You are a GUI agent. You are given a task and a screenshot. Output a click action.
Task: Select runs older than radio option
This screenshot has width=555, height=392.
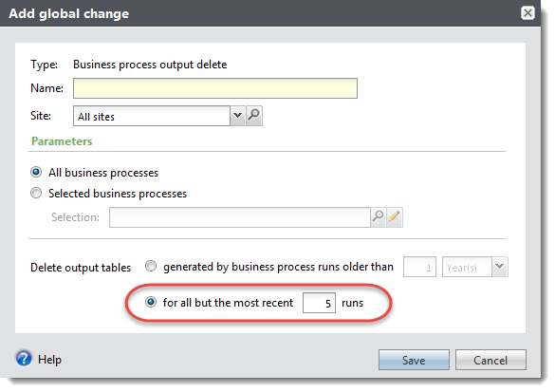coord(151,266)
